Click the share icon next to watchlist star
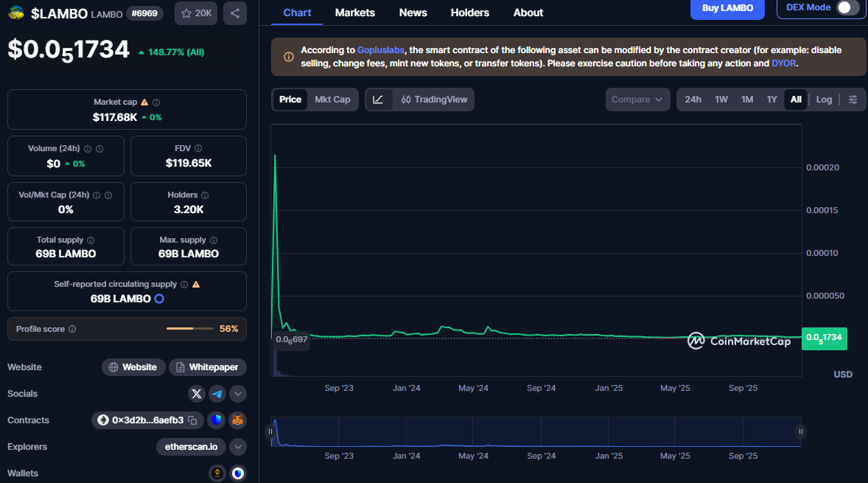 [x=234, y=13]
